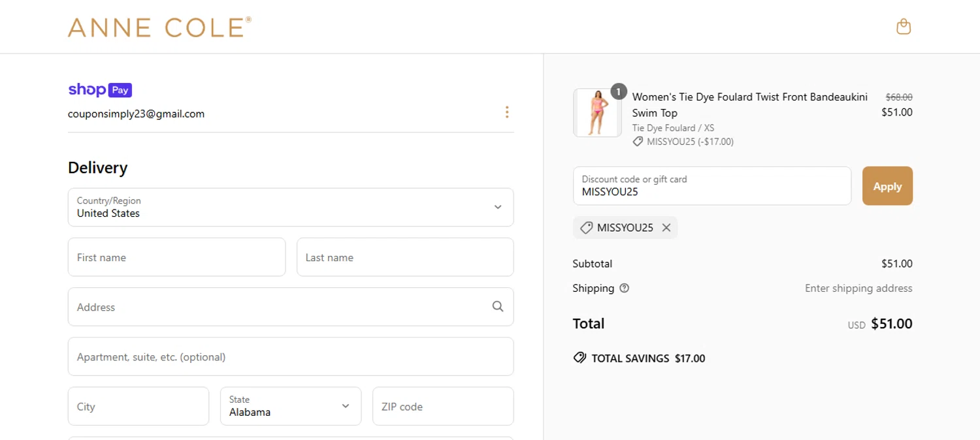Click the TOTAL SAVINGS $17.00 text
980x440 pixels.
coord(648,358)
